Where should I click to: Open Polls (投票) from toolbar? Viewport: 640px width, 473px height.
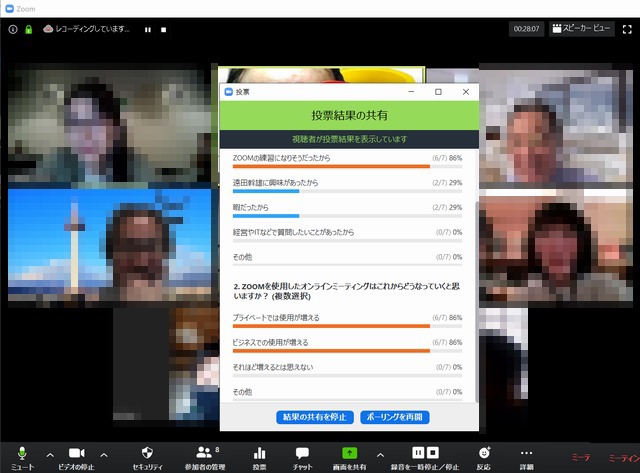click(260, 457)
